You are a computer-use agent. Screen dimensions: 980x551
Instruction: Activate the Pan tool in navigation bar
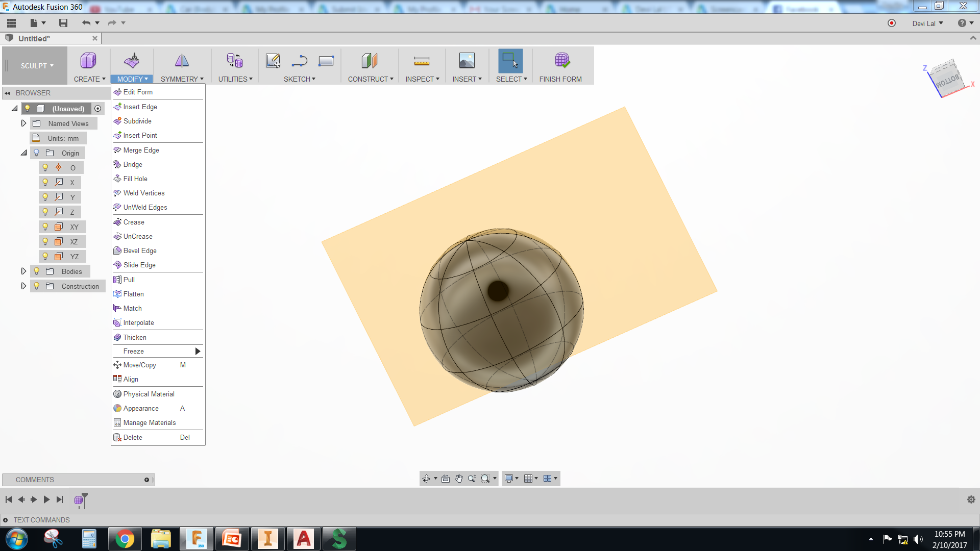[459, 479]
